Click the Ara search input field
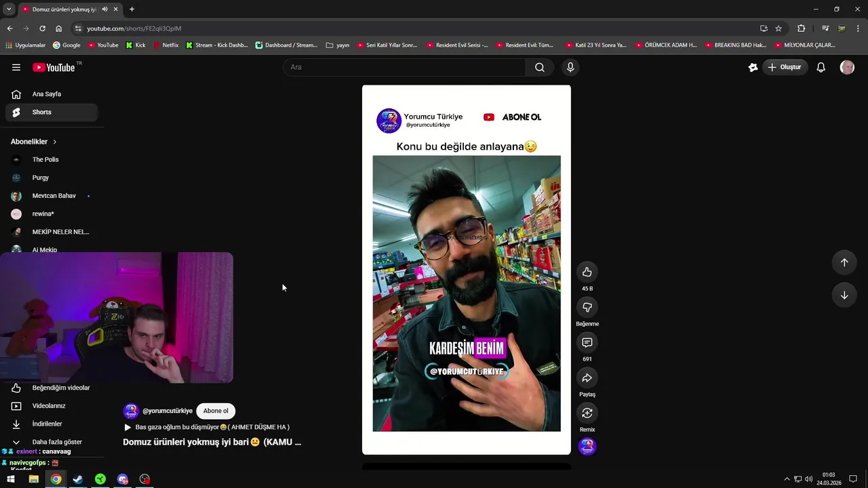The width and height of the screenshot is (868, 488). [404, 67]
